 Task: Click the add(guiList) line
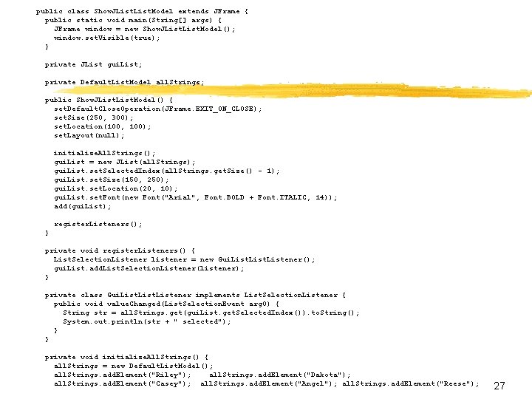83,206
